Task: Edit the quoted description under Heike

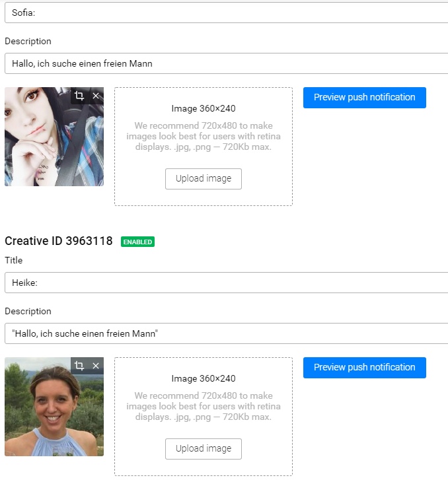Action: coord(227,333)
